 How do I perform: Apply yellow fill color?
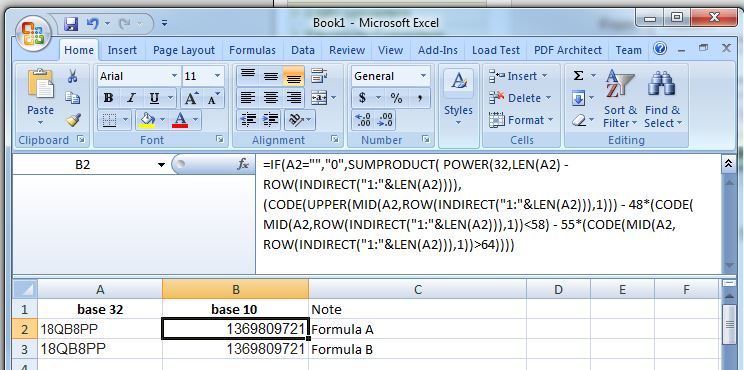[147, 120]
